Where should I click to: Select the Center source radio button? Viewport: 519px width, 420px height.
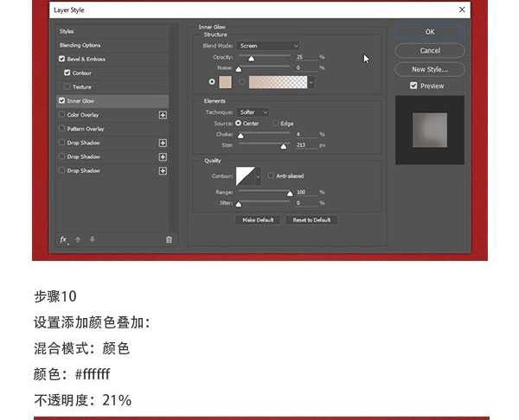click(x=238, y=123)
